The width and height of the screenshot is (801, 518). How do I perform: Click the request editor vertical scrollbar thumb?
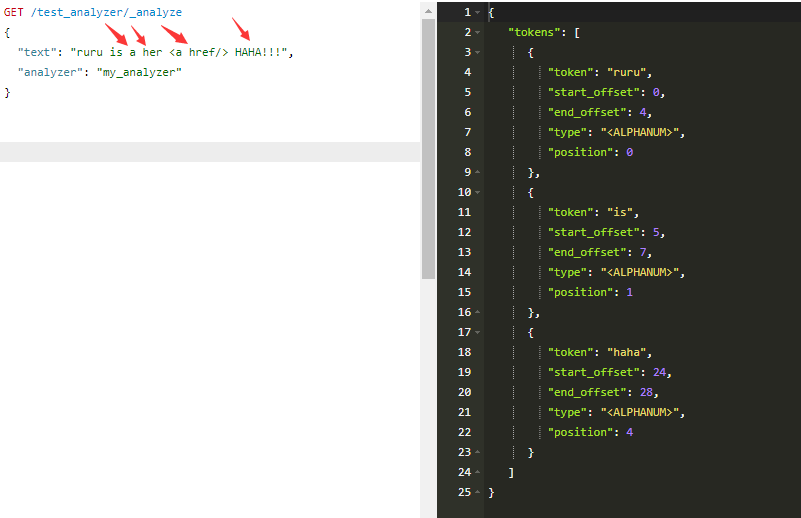428,149
